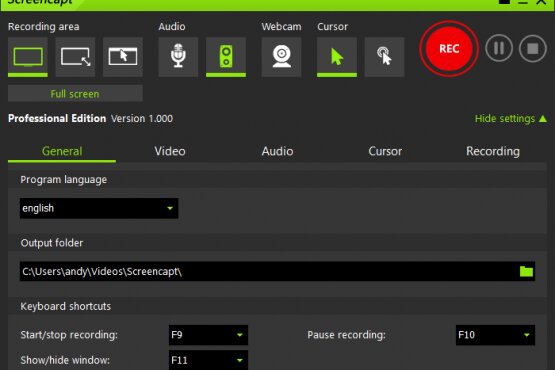Select full screen recording area icon
Screen dimensions: 555x370
pyautogui.click(x=28, y=57)
